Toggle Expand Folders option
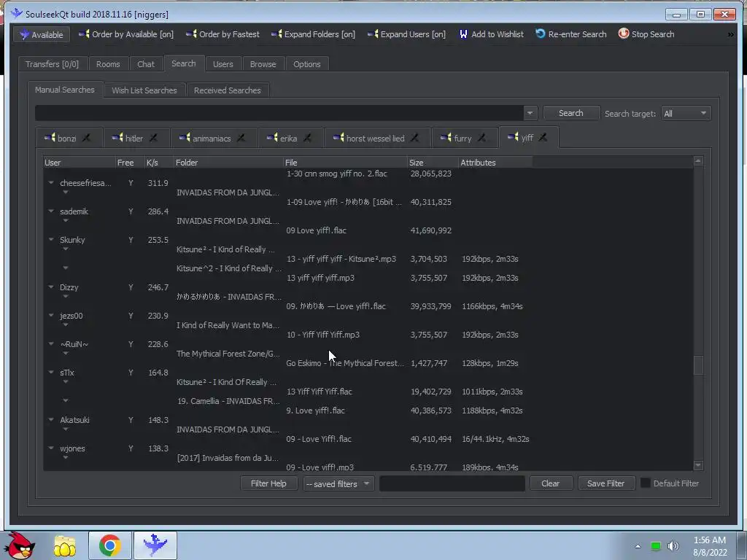The width and height of the screenshot is (747, 560). click(314, 34)
